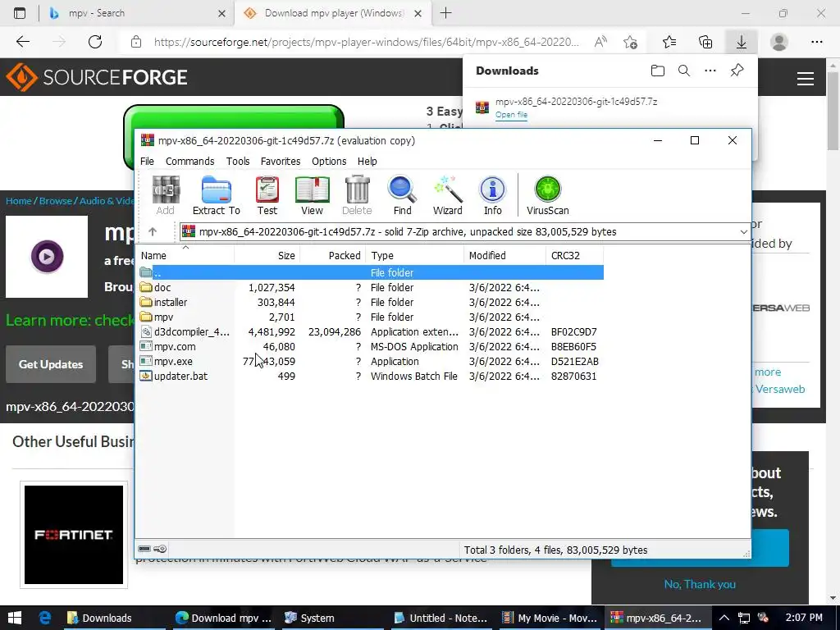The width and height of the screenshot is (840, 630).
Task: Select the mpv folder row
Action: tap(371, 317)
